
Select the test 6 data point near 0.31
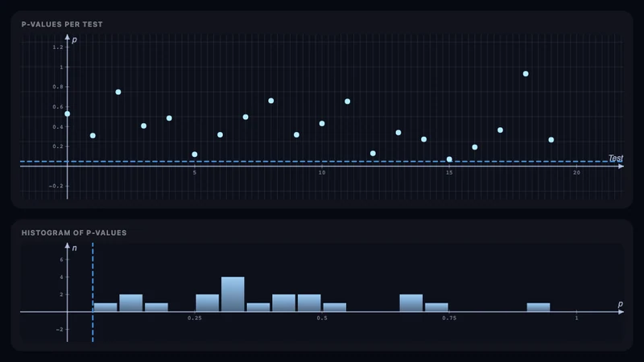tap(220, 134)
